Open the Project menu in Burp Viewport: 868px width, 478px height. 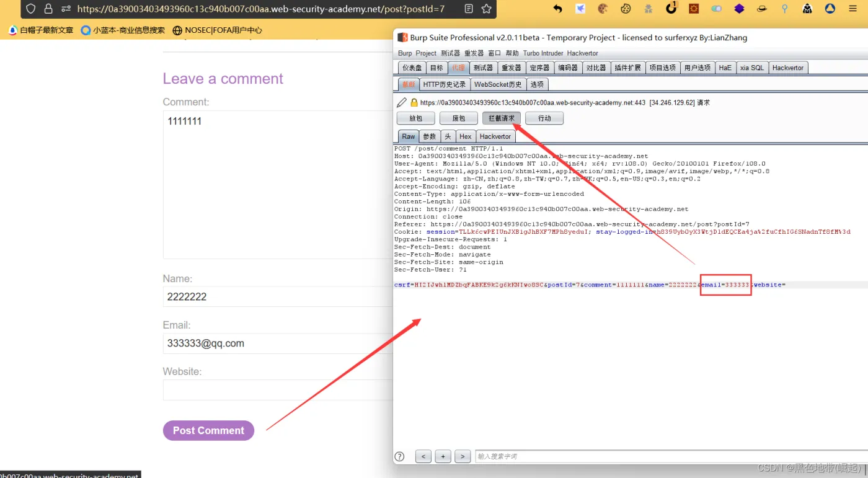(426, 53)
